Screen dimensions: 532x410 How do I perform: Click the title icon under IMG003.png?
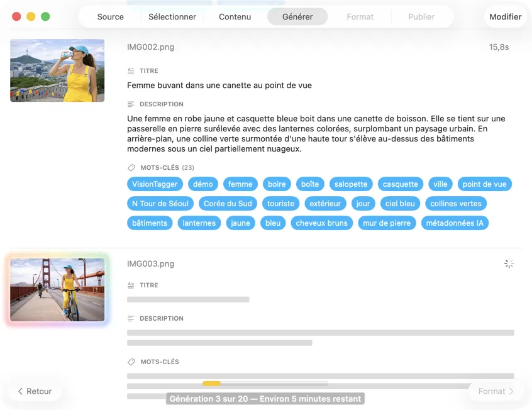[131, 285]
